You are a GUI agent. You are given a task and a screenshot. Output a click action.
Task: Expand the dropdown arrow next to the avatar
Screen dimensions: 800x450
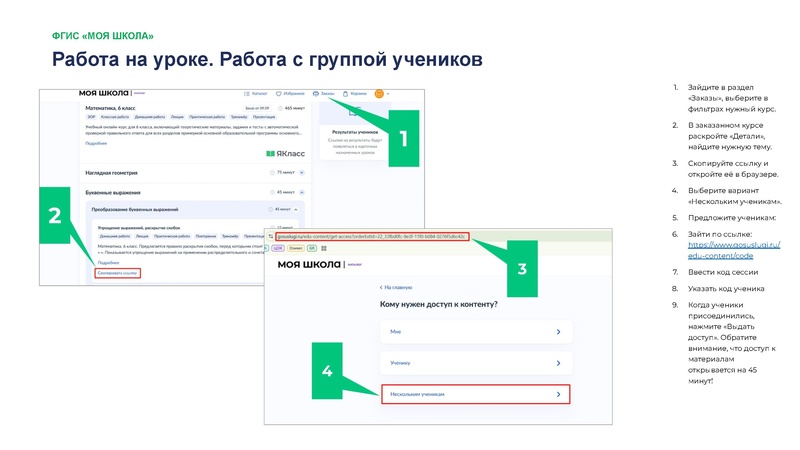click(388, 94)
